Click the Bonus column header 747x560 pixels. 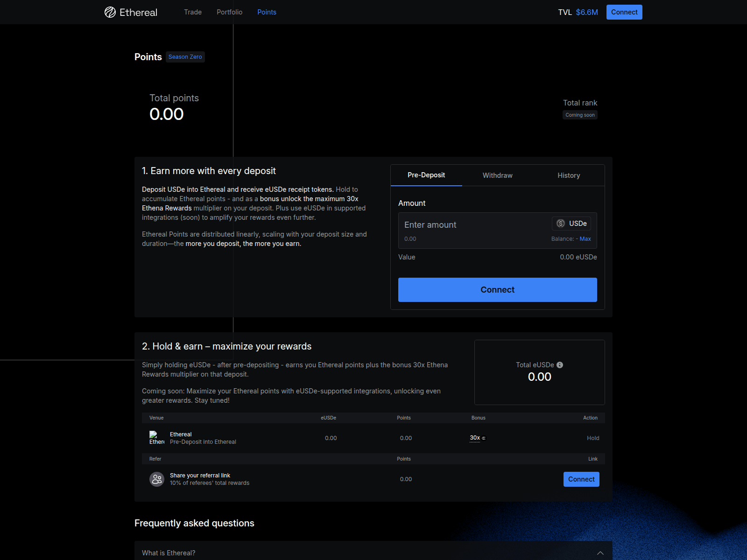(x=479, y=418)
